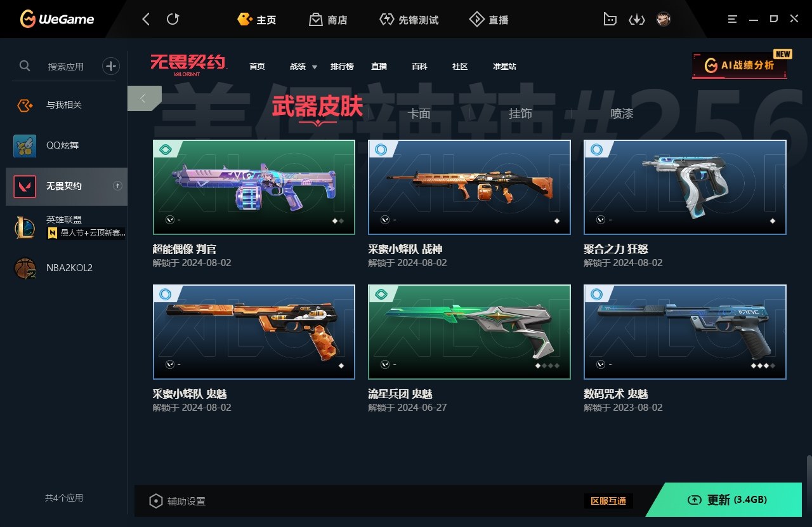Screen dimensions: 812x527
Task: Open 辅助设置 settings
Action: (x=178, y=501)
